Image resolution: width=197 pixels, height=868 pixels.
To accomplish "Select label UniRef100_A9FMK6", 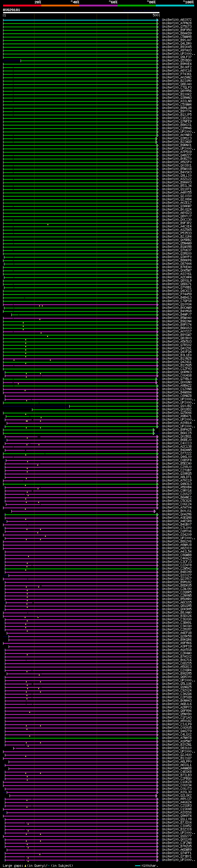I will (177, 643).
